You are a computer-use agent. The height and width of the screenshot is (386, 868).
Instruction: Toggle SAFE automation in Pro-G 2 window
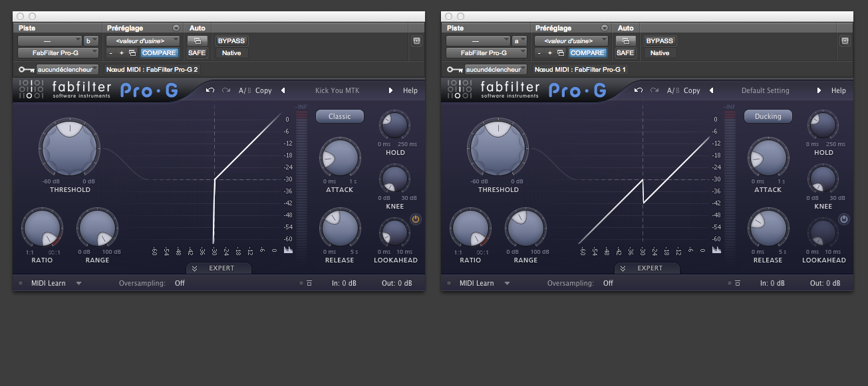coord(197,53)
